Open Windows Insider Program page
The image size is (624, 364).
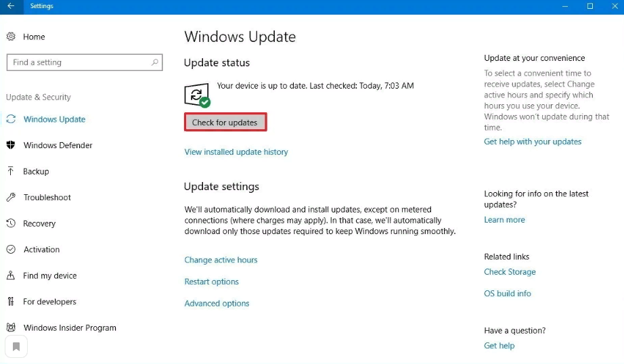tap(70, 327)
